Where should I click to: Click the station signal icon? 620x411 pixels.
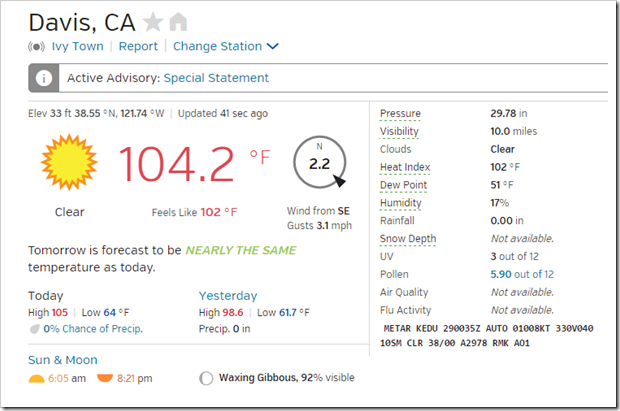pos(37,47)
